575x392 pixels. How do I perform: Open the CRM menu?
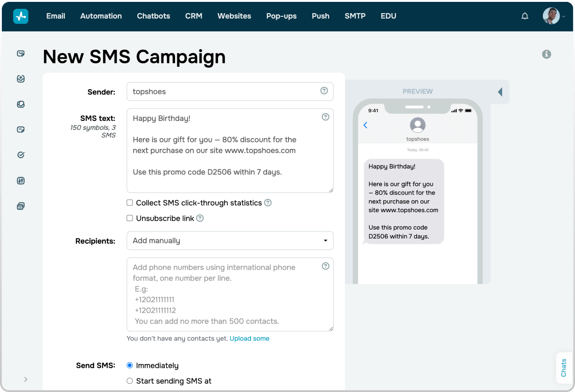click(194, 16)
